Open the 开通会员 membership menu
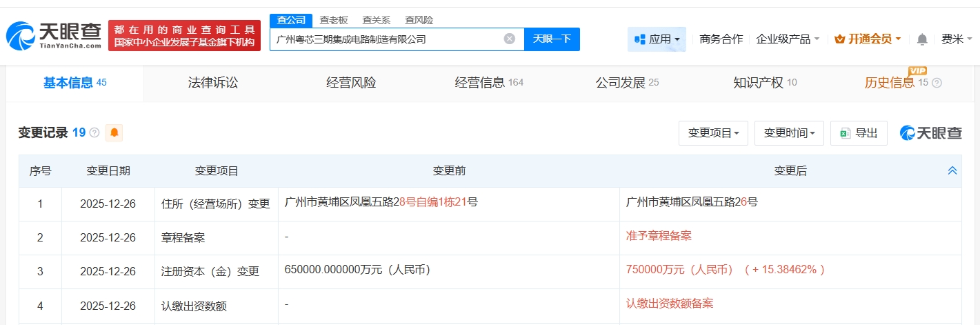The width and height of the screenshot is (980, 325). [x=868, y=39]
